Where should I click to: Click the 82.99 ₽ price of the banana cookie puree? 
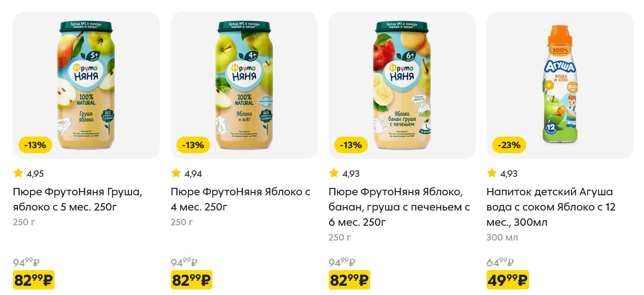pyautogui.click(x=349, y=280)
